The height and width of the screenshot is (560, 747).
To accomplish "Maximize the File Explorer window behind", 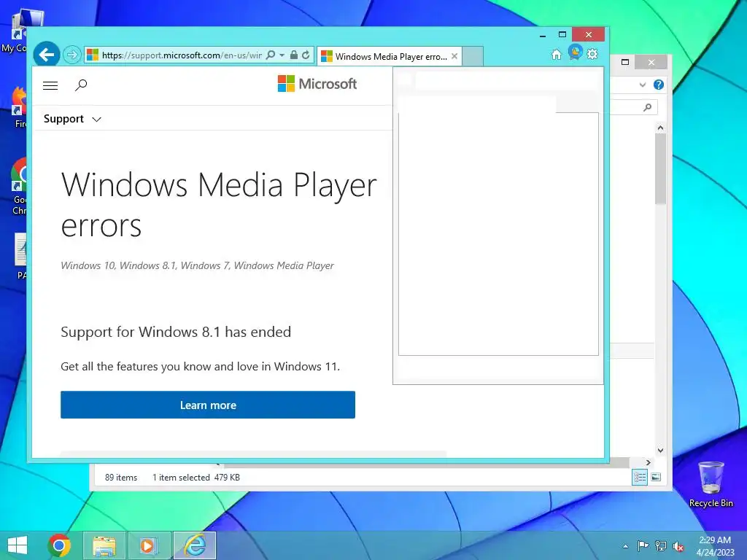I will [x=625, y=62].
